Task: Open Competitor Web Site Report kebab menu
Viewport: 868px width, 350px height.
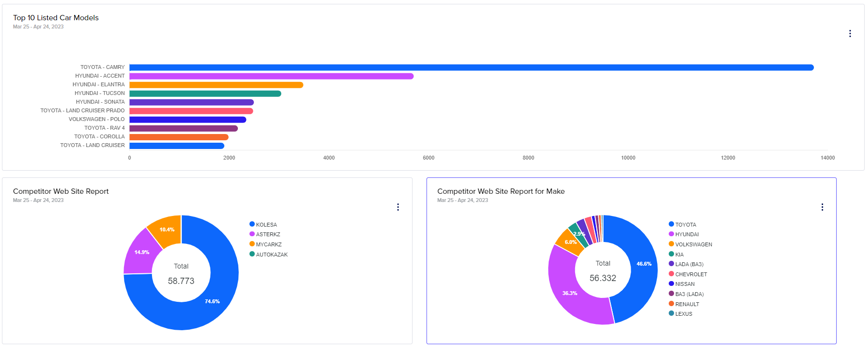Action: 398,207
